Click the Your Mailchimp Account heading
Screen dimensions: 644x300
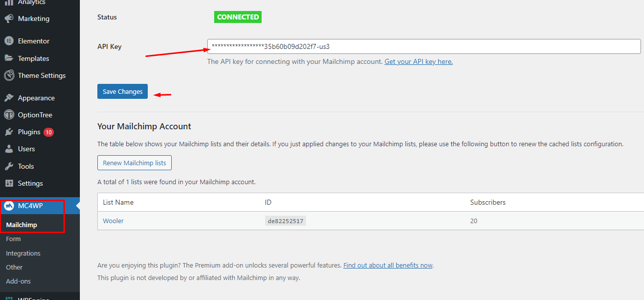click(x=144, y=126)
